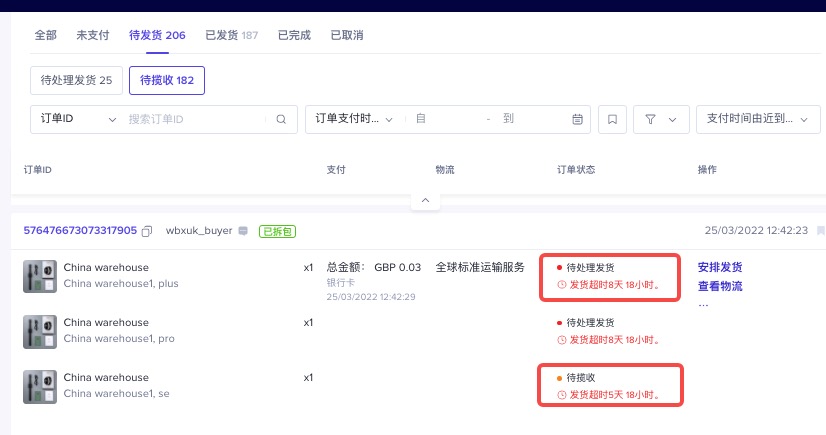This screenshot has height=435, width=826.
Task: Click the 安排发货 link
Action: pyautogui.click(x=720, y=267)
